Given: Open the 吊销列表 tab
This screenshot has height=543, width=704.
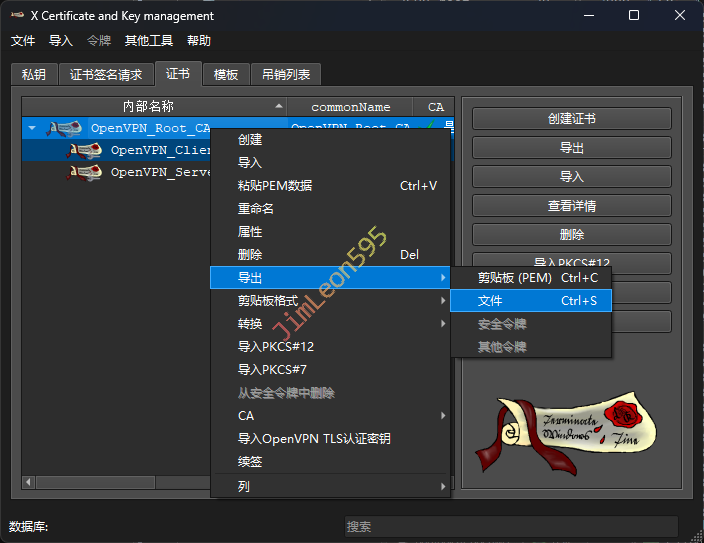Looking at the screenshot, I should 286,75.
